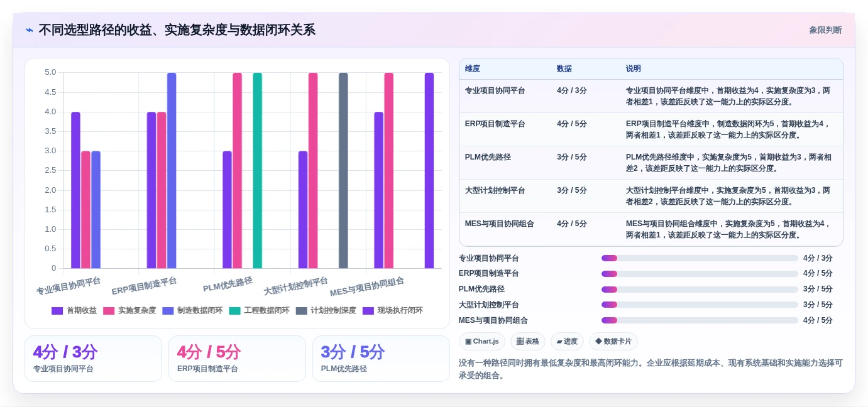The width and height of the screenshot is (868, 407).
Task: Click table cell 专业项目协同平台
Action: [x=495, y=90]
